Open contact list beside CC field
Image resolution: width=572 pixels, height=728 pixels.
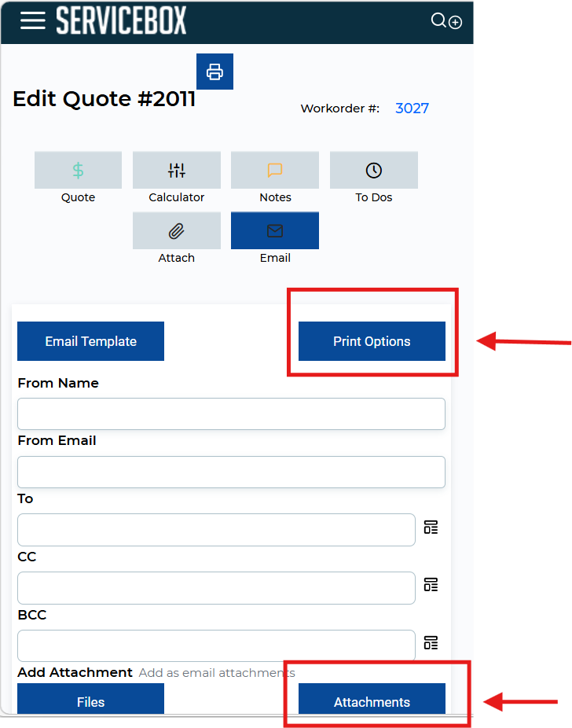(431, 585)
